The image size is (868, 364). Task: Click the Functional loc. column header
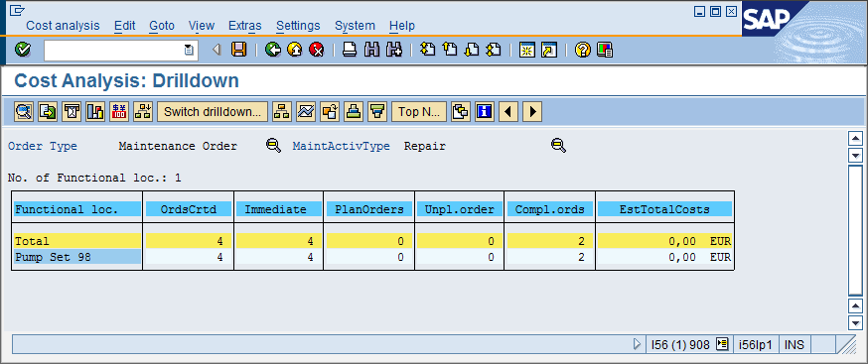(76, 209)
